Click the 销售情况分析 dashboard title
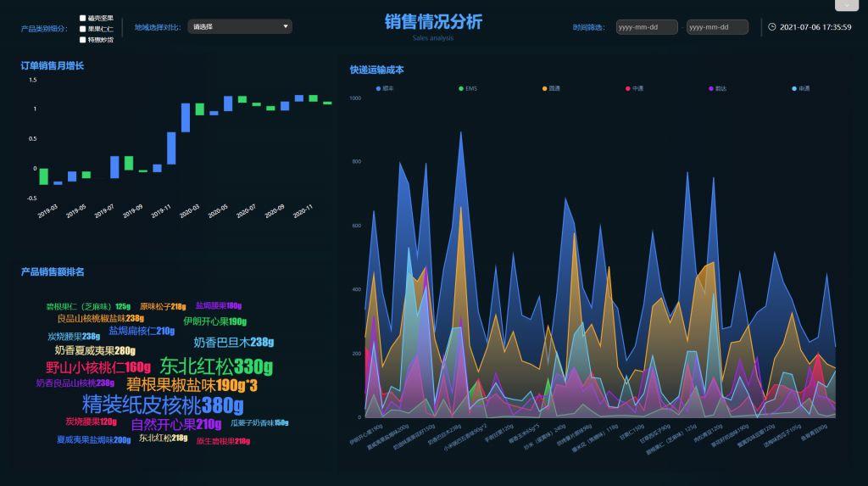868x486 pixels. click(433, 21)
